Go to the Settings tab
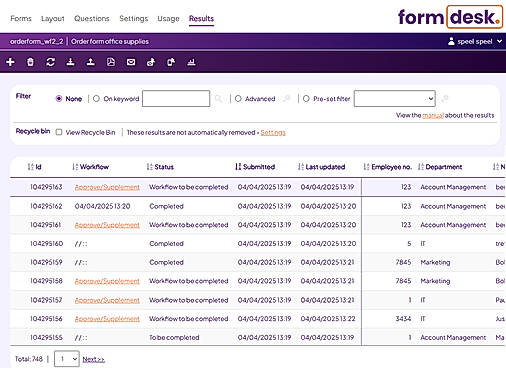The image size is (506, 368). pos(134,18)
